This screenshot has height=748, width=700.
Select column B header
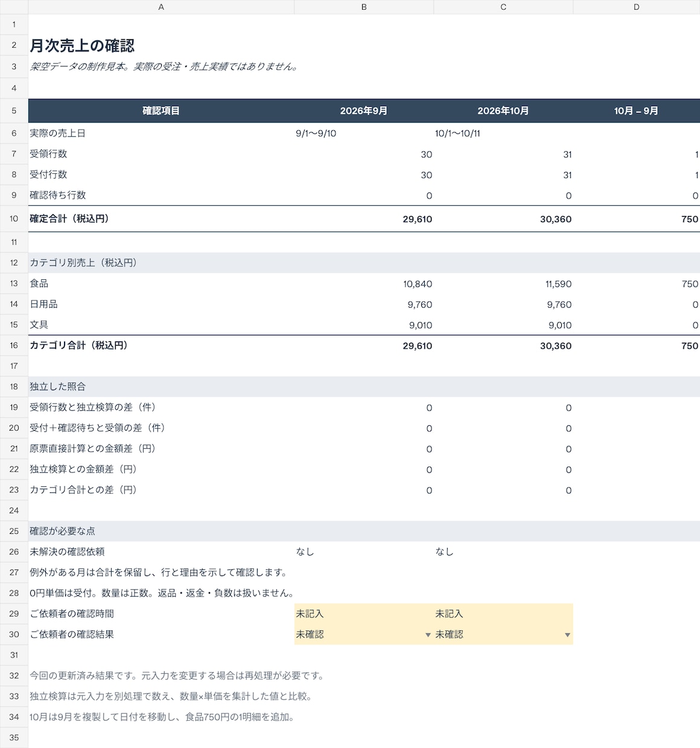pyautogui.click(x=364, y=7)
